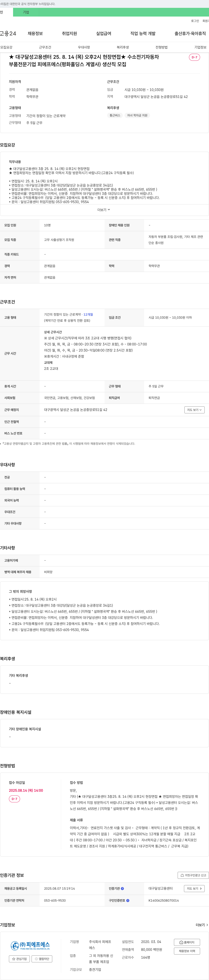
Task: Click the 퇴직연금 cell value
Action: pos(154,397)
